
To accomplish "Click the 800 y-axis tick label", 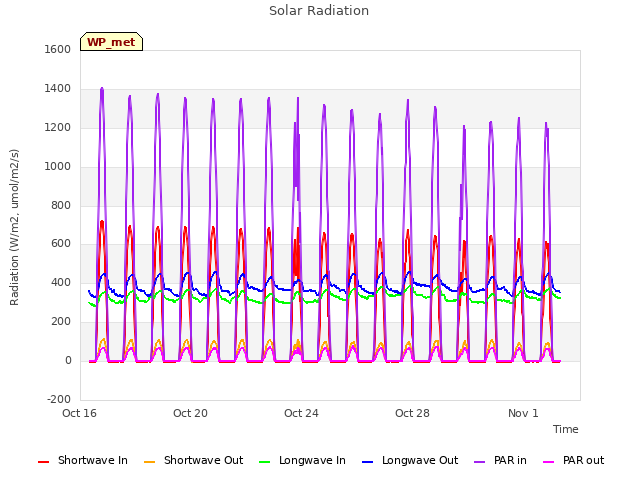I will click(x=61, y=205).
